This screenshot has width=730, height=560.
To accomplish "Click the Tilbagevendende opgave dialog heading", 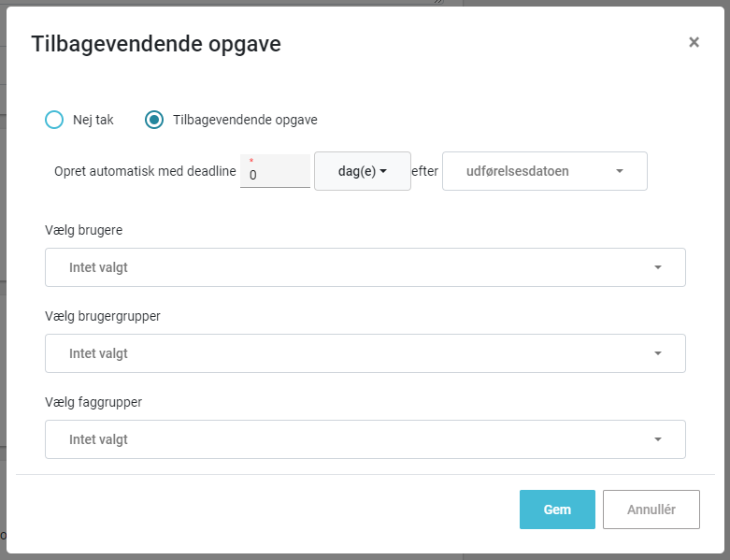I will (x=156, y=44).
